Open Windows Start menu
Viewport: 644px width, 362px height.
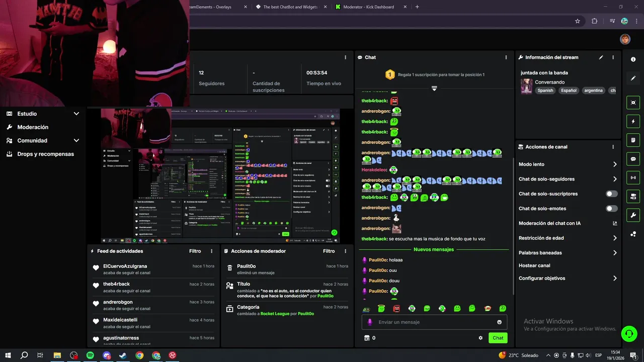point(8,355)
